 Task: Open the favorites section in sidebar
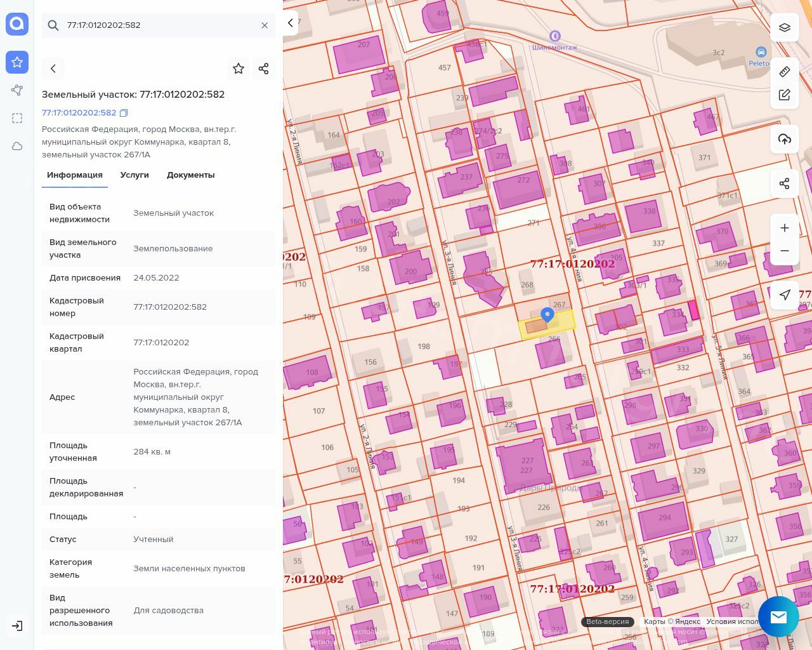point(17,62)
